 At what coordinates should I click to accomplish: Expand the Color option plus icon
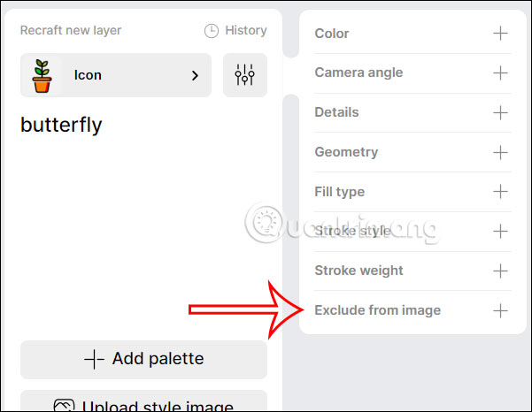click(500, 34)
